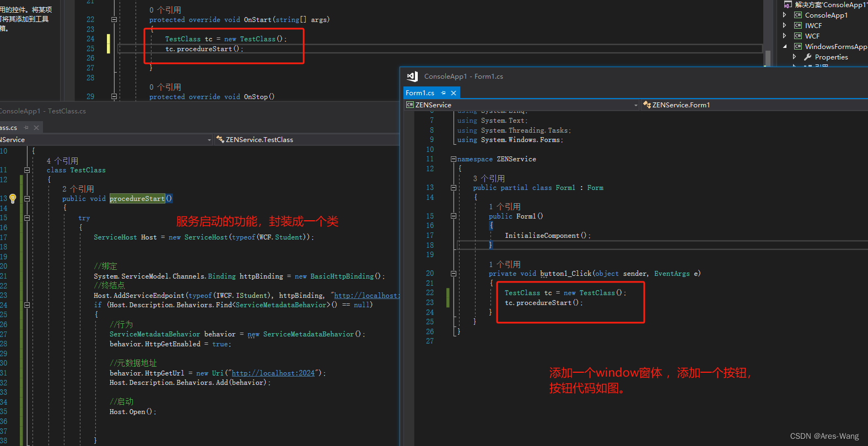Select the WindowsFormsApp project in Solution Explorer

pyautogui.click(x=835, y=46)
